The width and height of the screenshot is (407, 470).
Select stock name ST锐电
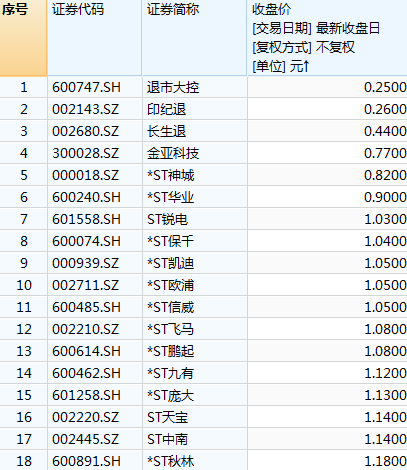167,219
